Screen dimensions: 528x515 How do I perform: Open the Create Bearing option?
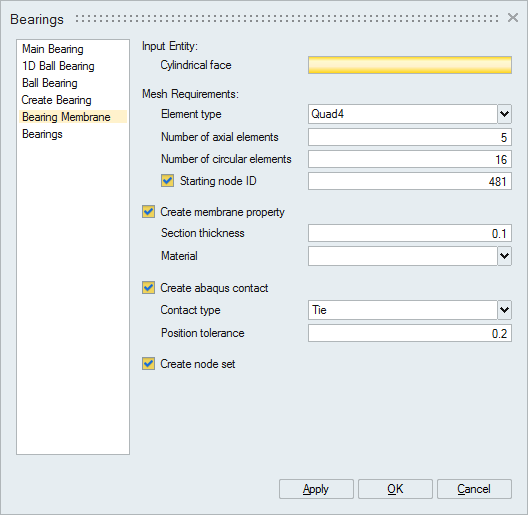(x=56, y=100)
